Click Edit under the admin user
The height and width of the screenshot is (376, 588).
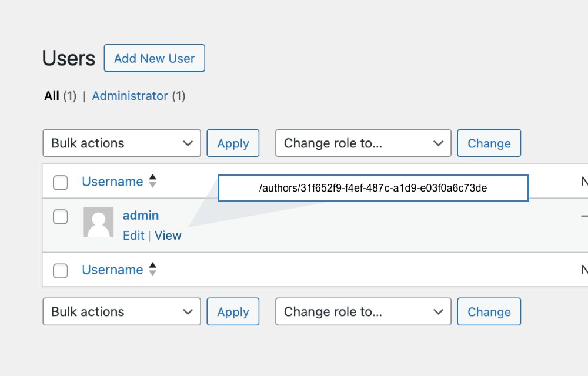pyautogui.click(x=133, y=236)
